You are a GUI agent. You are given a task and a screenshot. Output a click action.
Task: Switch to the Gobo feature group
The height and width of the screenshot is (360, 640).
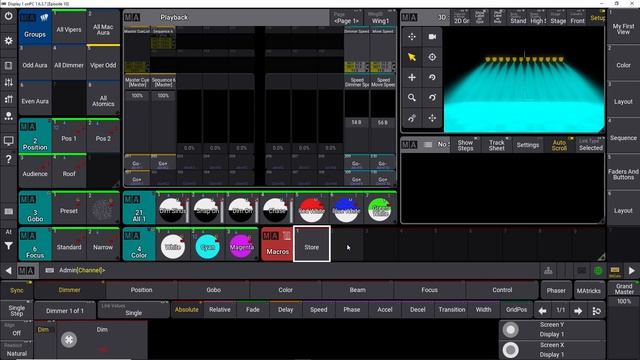coord(213,290)
